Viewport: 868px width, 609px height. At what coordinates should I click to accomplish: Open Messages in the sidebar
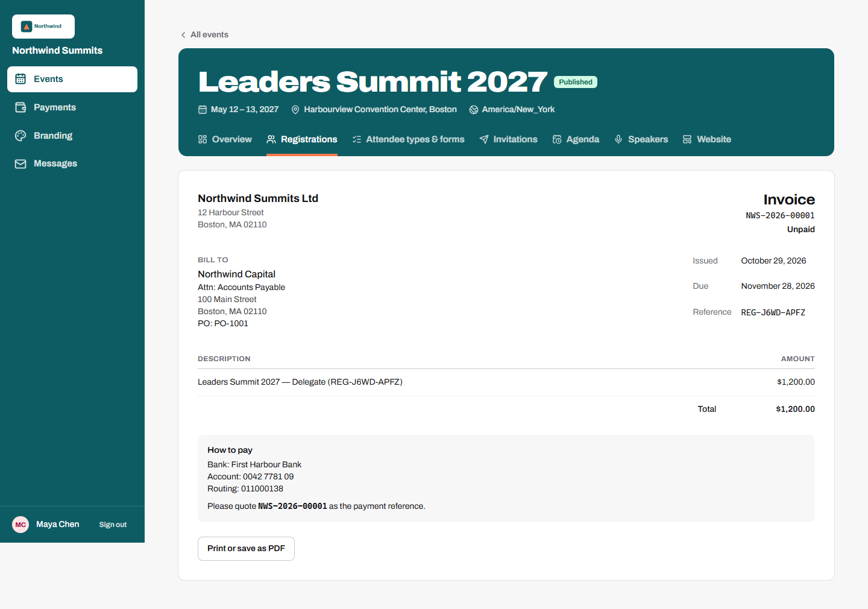[72, 163]
